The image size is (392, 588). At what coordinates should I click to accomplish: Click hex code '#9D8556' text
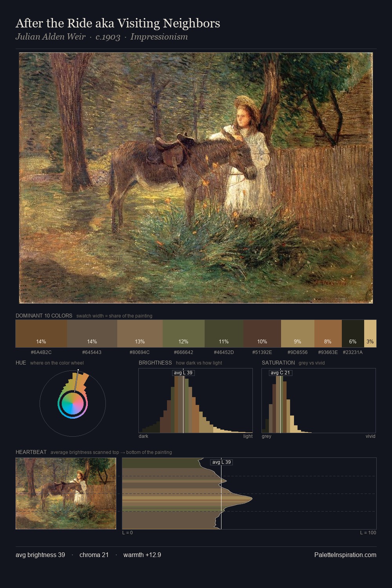pos(298,352)
